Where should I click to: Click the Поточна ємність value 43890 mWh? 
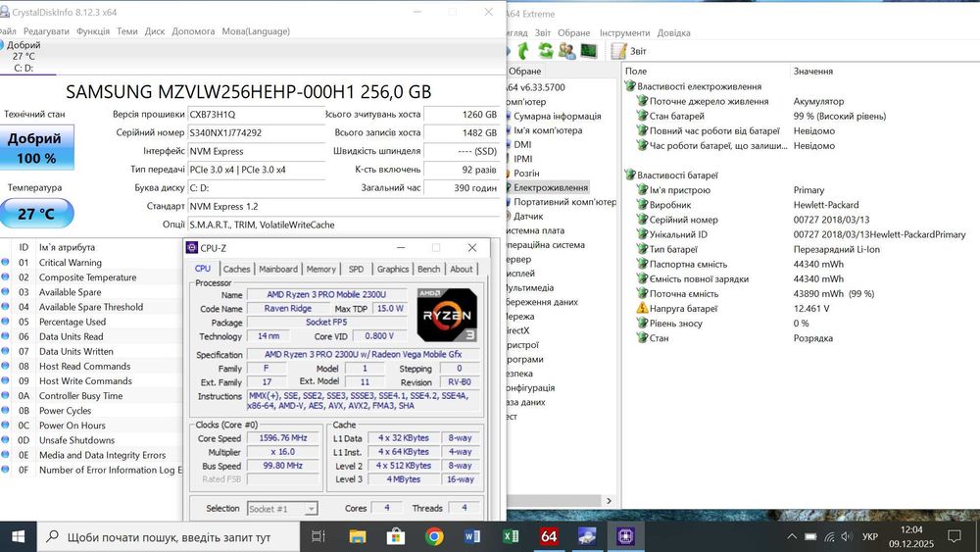834,294
